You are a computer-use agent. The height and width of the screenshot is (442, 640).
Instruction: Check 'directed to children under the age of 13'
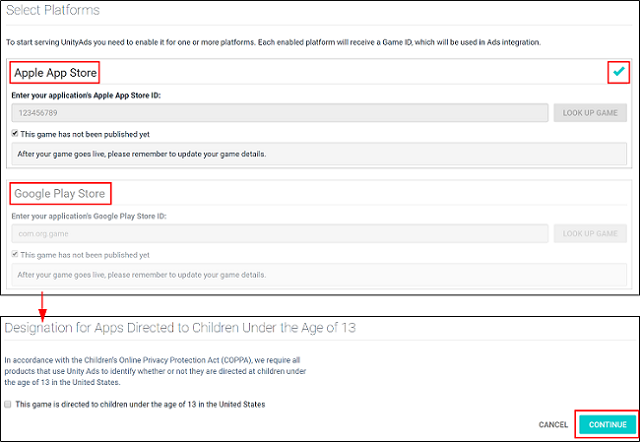9,404
